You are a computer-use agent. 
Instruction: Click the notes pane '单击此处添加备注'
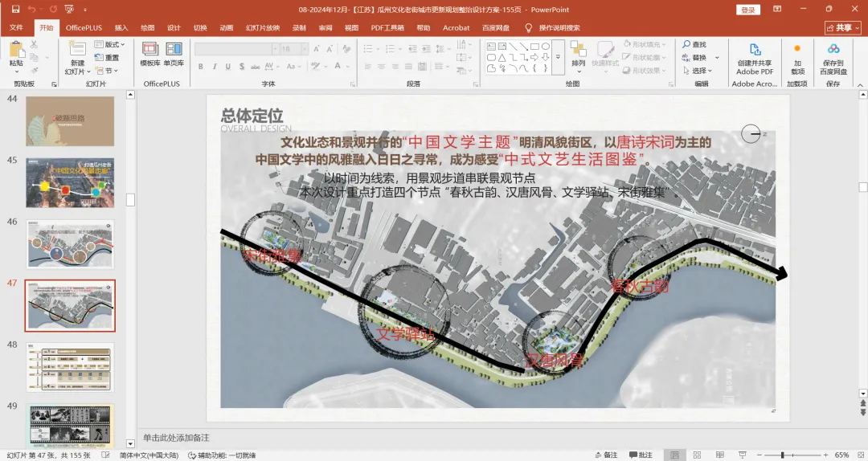click(x=176, y=438)
